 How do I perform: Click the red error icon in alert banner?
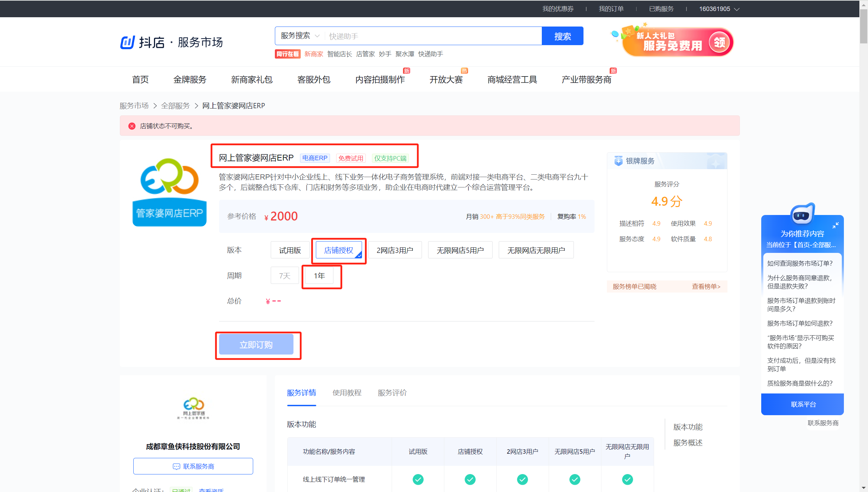(x=132, y=126)
